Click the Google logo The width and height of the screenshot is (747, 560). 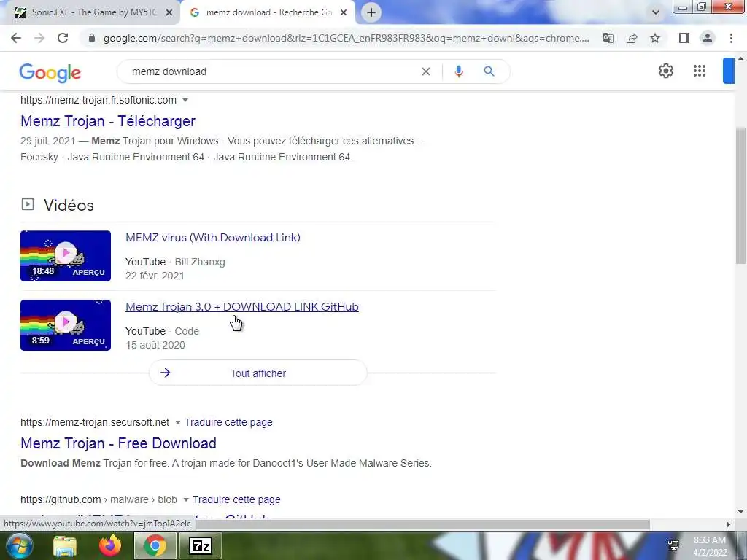point(50,72)
